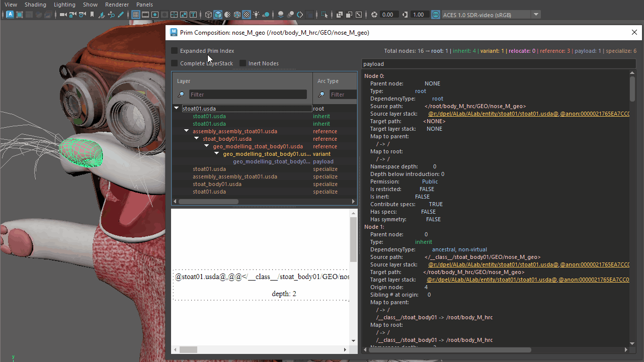Select the payload arc row
Image resolution: width=644 pixels, height=362 pixels.
point(265,161)
